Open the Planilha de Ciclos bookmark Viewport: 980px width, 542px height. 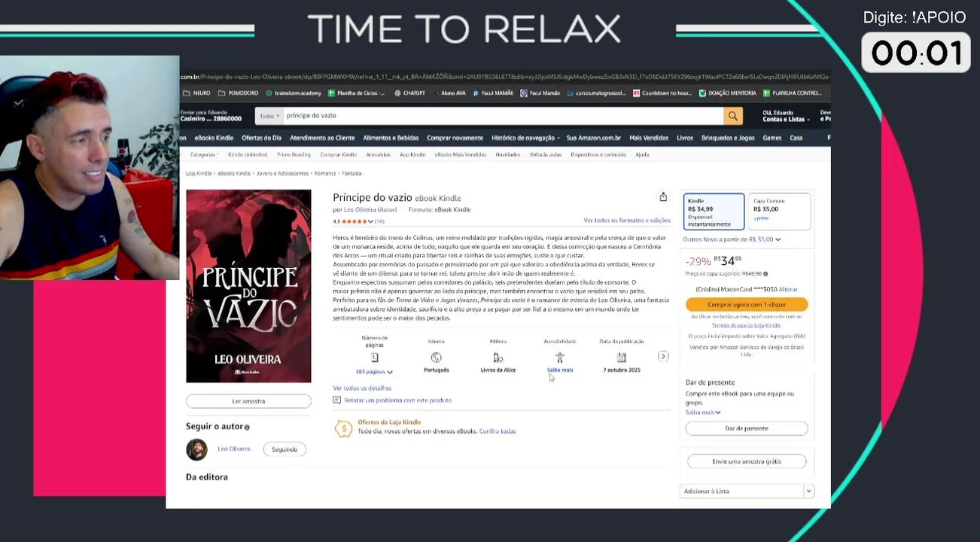356,93
